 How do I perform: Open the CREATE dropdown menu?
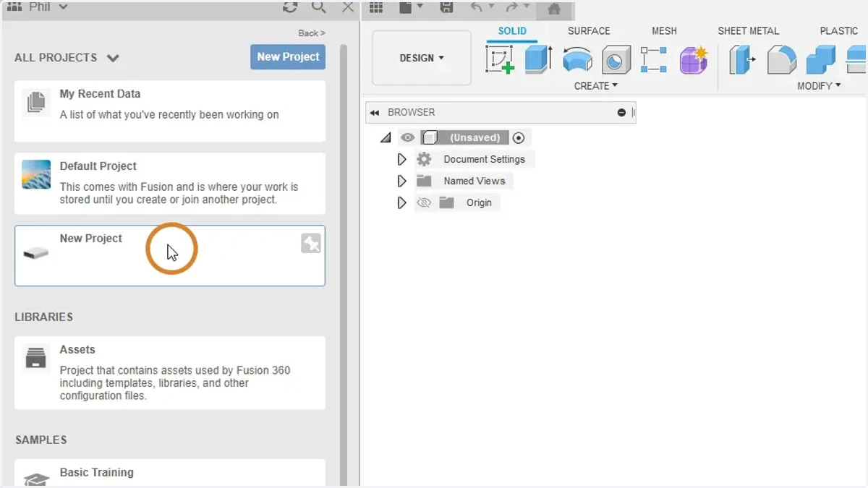[x=596, y=86]
